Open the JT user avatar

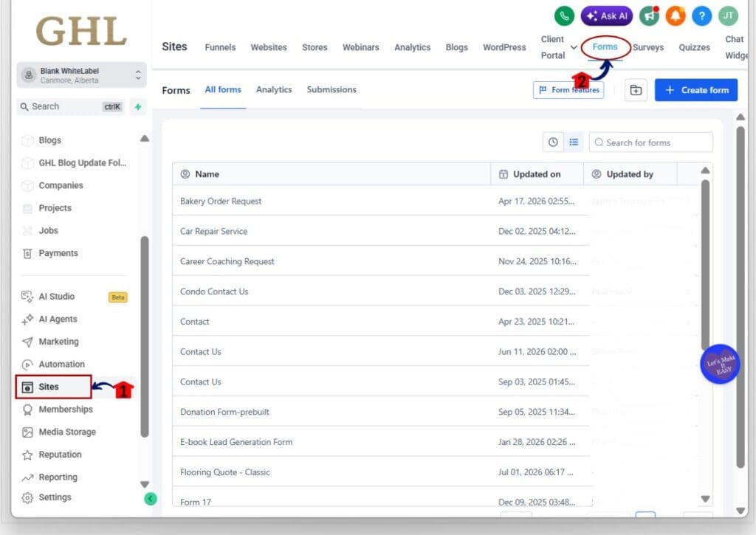(728, 16)
